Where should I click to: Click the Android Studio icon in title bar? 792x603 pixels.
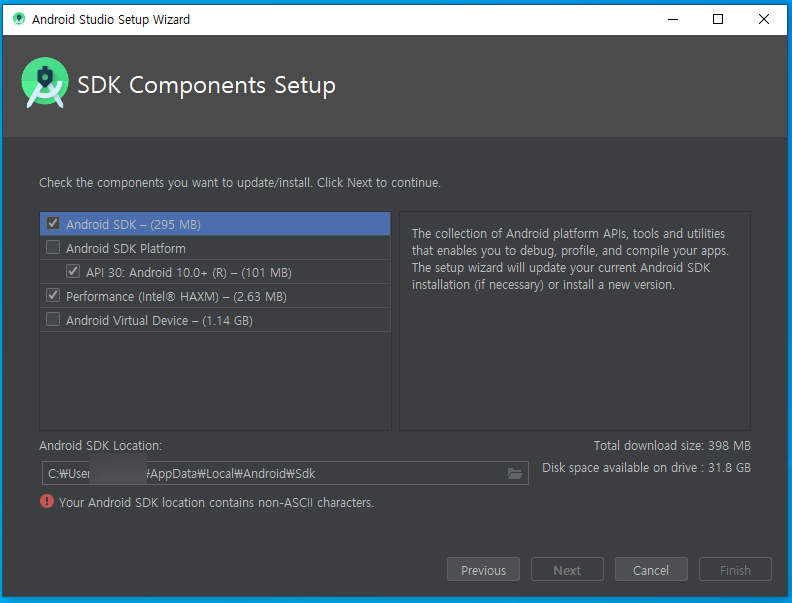click(x=19, y=19)
